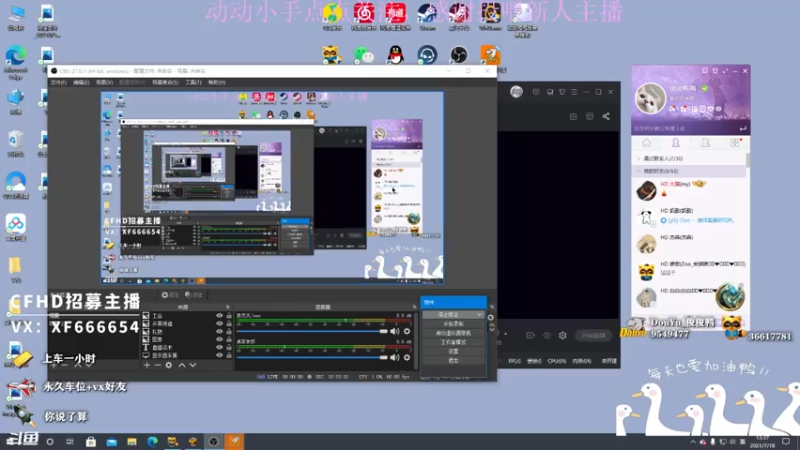The width and height of the screenshot is (800, 450).
Task: Click camera icon in dark streaming window
Action: 530,335
